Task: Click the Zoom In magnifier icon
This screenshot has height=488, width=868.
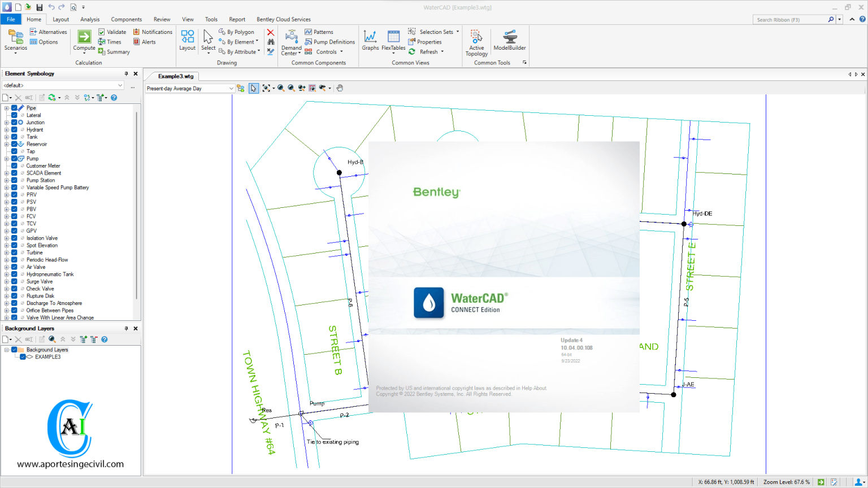Action: coord(280,88)
